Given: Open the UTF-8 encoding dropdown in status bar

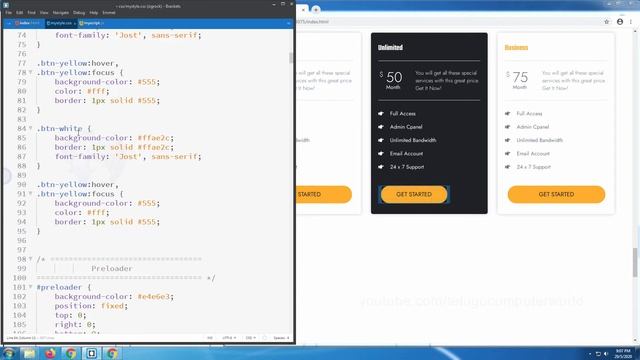Looking at the screenshot, I should click(x=229, y=338).
